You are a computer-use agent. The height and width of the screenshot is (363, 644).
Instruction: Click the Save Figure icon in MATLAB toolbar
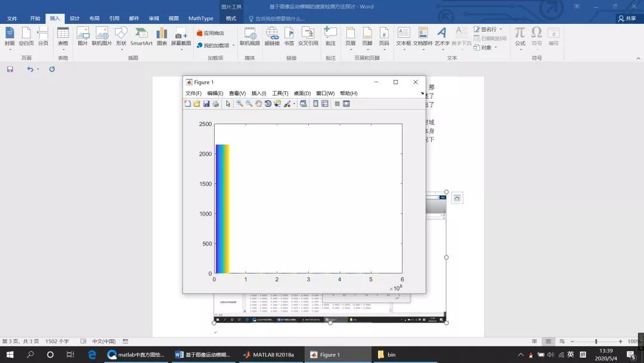pos(206,104)
